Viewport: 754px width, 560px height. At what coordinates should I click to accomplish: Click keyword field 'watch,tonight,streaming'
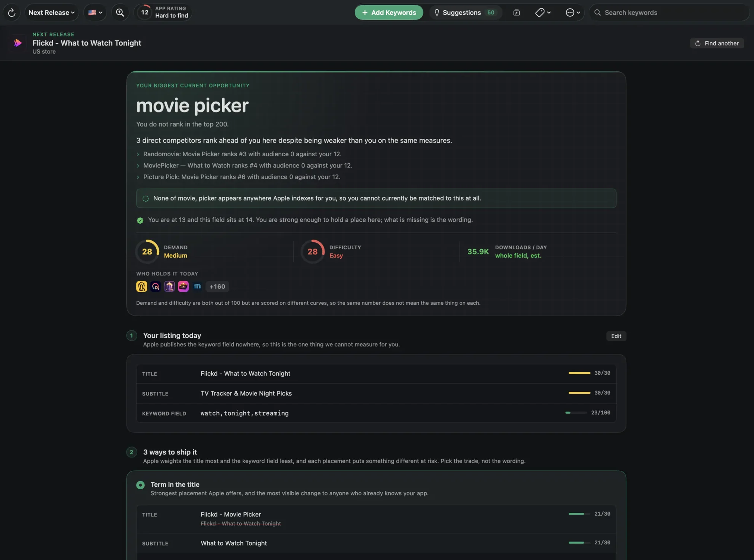245,413
